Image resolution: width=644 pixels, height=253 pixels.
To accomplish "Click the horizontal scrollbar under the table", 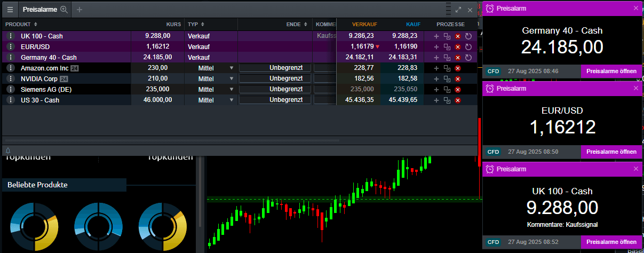I will [171, 141].
